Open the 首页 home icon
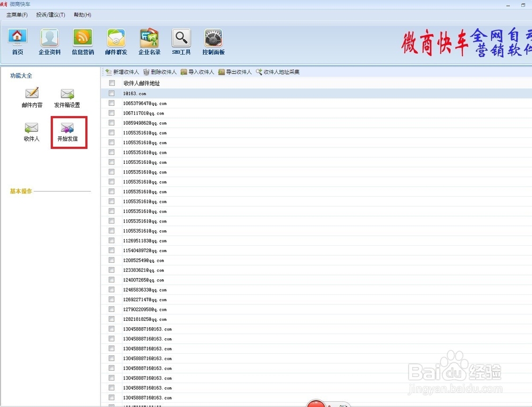Viewport: 532px width, 407px height. (x=18, y=42)
